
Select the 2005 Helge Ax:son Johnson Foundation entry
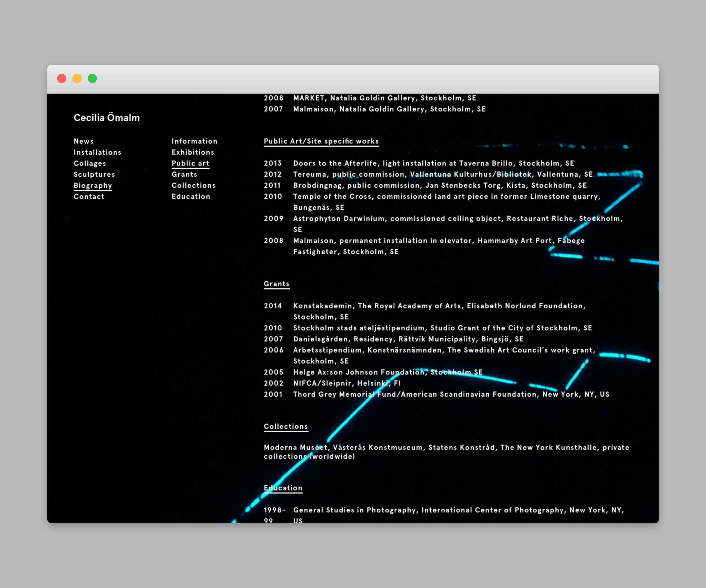[373, 372]
